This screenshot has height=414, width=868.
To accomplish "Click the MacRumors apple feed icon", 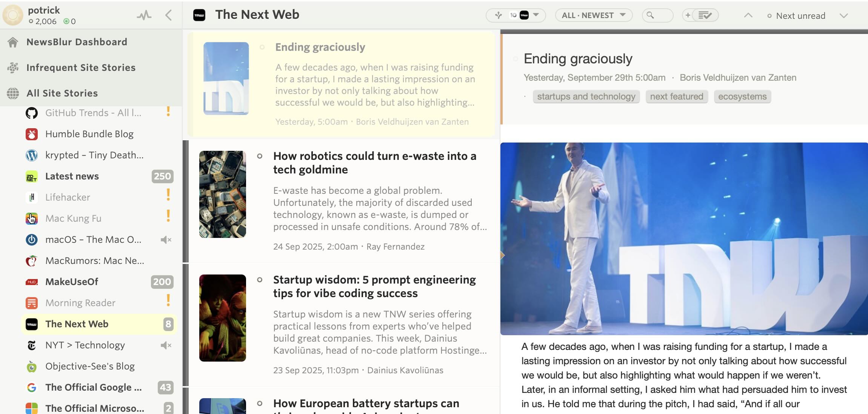I will pos(32,261).
